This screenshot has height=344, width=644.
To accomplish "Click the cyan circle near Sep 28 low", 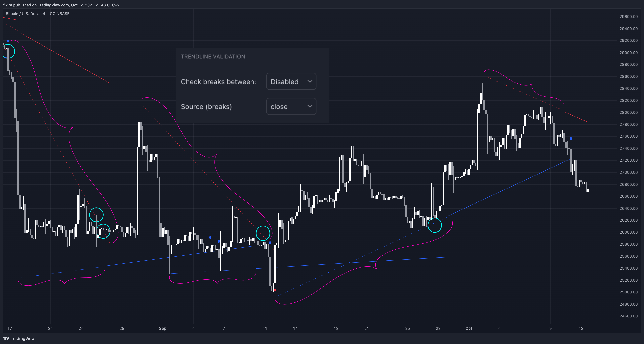I will [435, 225].
